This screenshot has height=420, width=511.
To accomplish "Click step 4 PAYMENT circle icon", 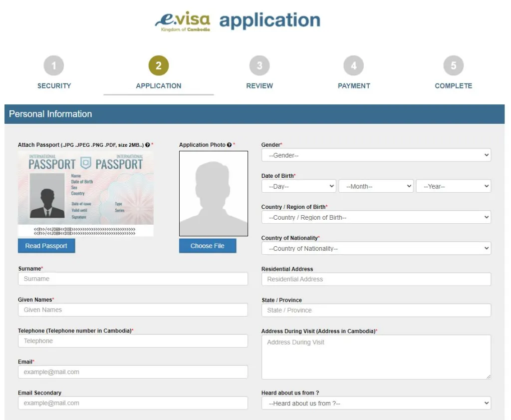I will point(354,65).
